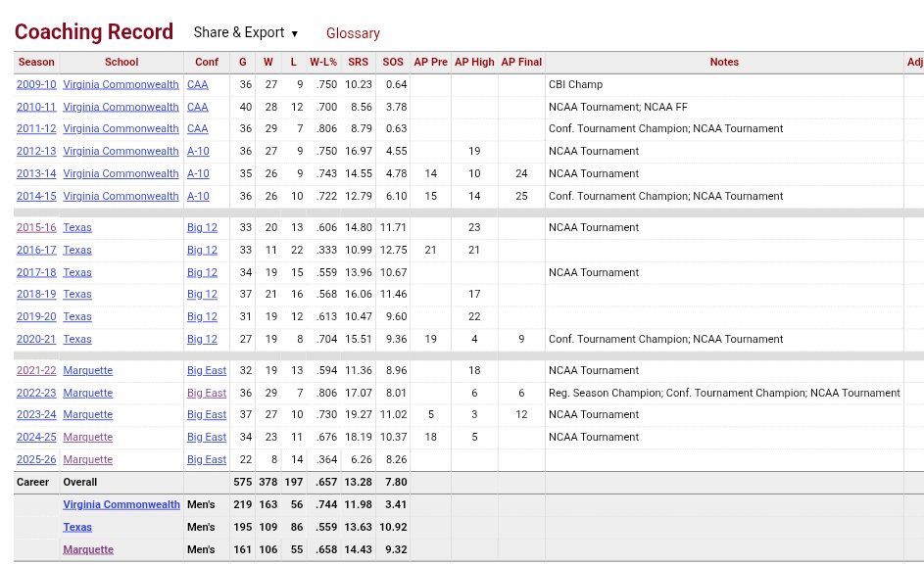924x565 pixels.
Task: Select the 'Reg. Season Champion' note in 2022-23 row
Action: (x=606, y=393)
